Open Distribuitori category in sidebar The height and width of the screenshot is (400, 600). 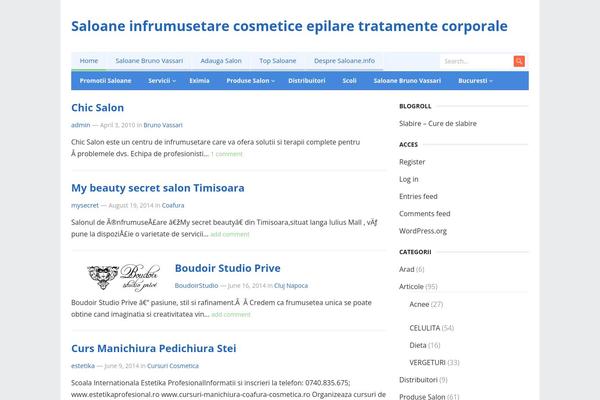(x=418, y=380)
